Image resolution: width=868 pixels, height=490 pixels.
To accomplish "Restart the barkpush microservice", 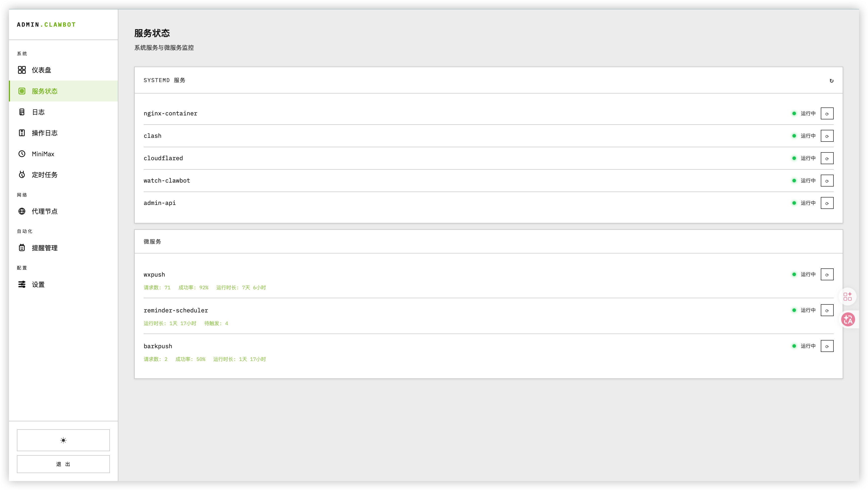I will click(x=827, y=346).
